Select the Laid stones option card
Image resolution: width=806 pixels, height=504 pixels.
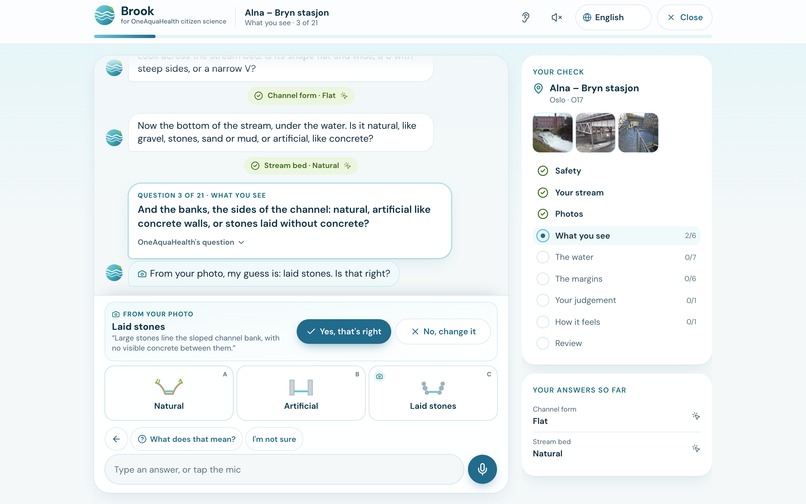[x=433, y=393]
